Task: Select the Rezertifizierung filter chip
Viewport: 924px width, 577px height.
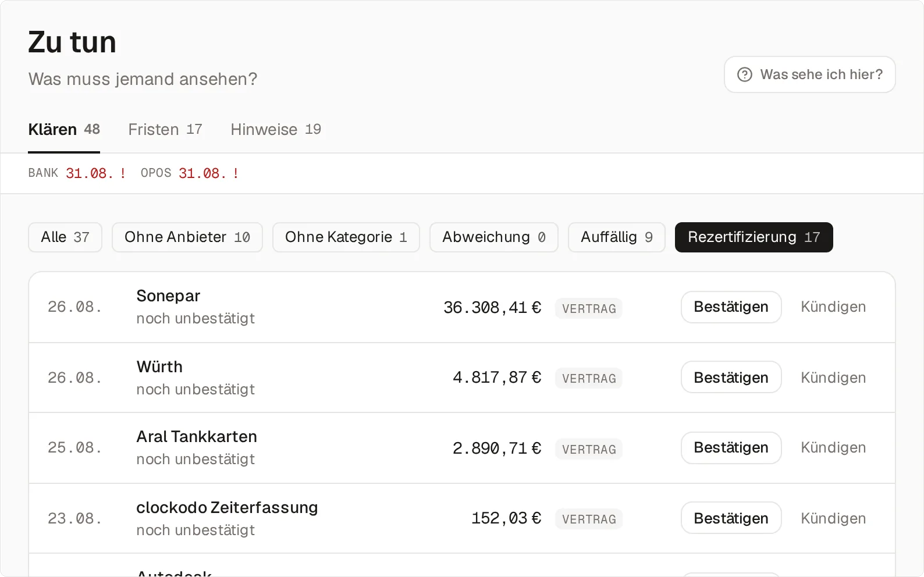Action: pyautogui.click(x=754, y=237)
